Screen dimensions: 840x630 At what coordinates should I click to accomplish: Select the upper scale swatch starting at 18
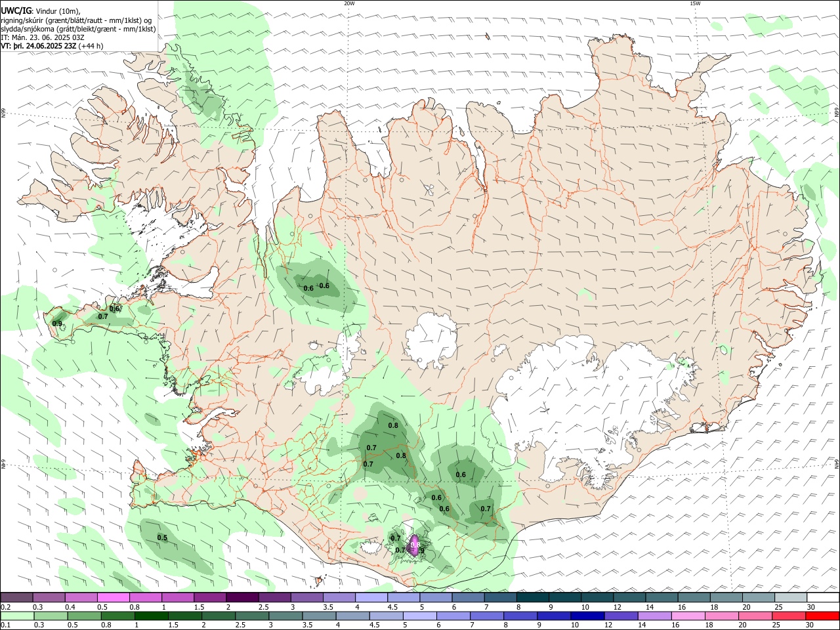pyautogui.click(x=726, y=598)
